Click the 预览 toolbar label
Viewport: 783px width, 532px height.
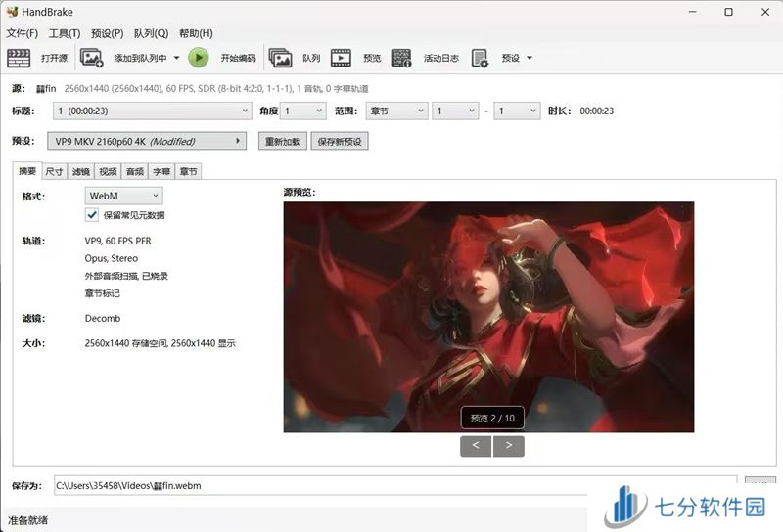[372, 58]
